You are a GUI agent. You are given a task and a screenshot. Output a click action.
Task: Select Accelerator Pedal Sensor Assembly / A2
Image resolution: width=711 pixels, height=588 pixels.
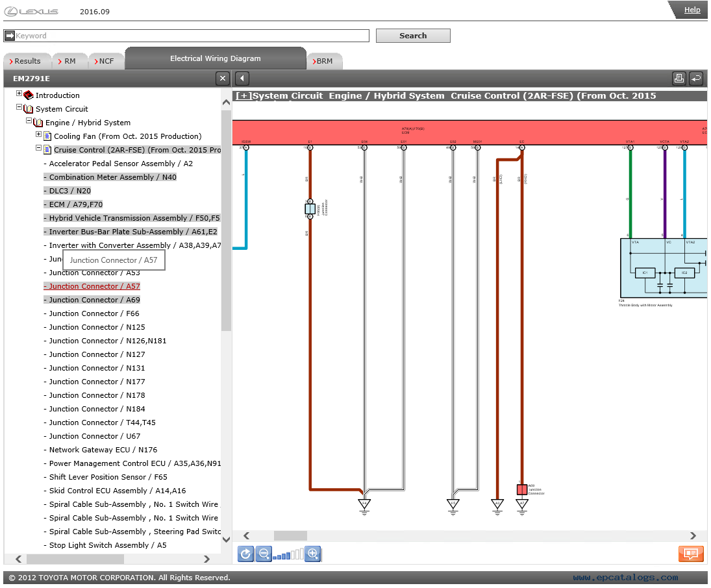[x=121, y=164]
